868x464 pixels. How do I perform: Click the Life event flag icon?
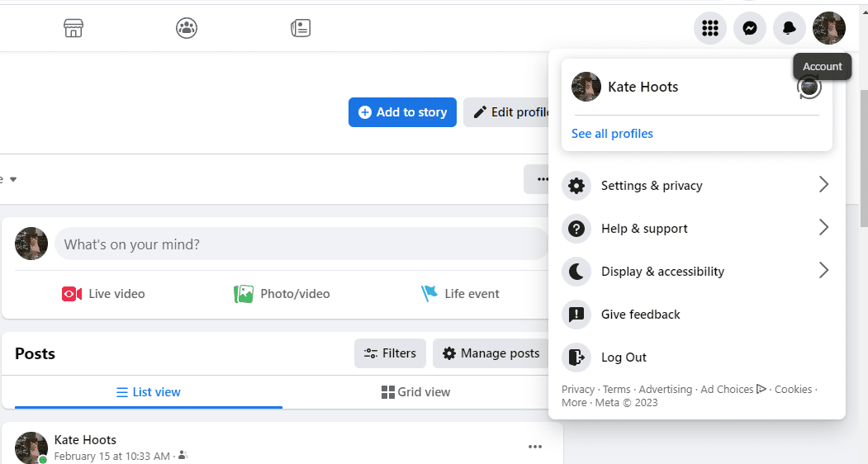tap(429, 293)
